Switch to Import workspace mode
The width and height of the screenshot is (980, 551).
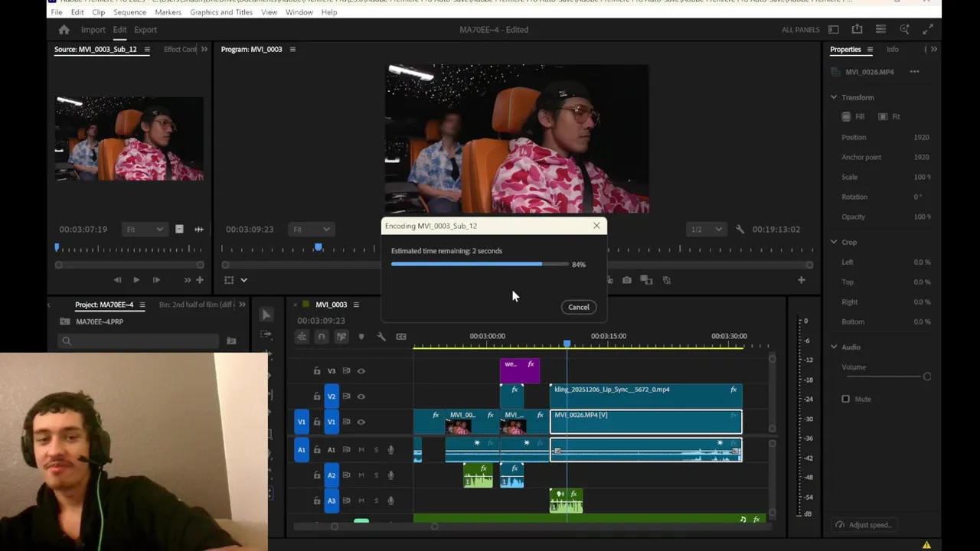click(93, 30)
